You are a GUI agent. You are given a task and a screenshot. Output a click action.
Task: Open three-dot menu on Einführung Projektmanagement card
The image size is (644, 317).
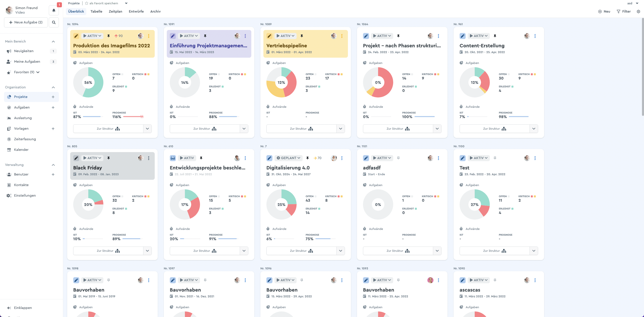pyautogui.click(x=245, y=36)
